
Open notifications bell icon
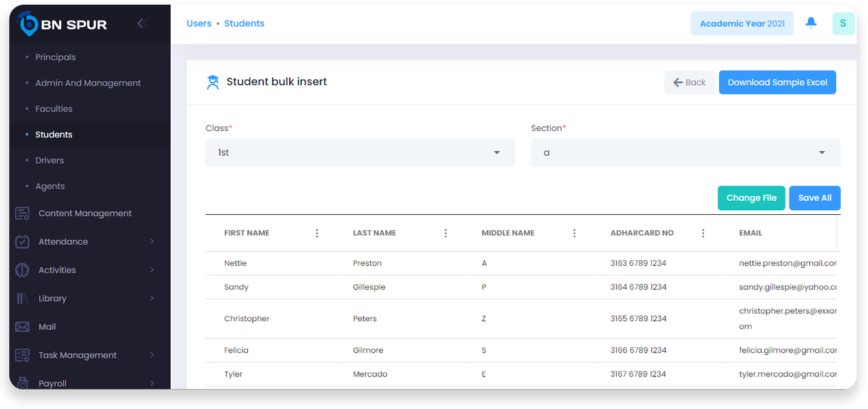(x=811, y=23)
